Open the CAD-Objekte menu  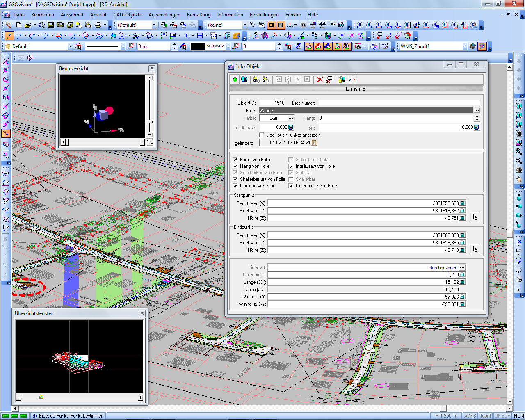point(128,15)
